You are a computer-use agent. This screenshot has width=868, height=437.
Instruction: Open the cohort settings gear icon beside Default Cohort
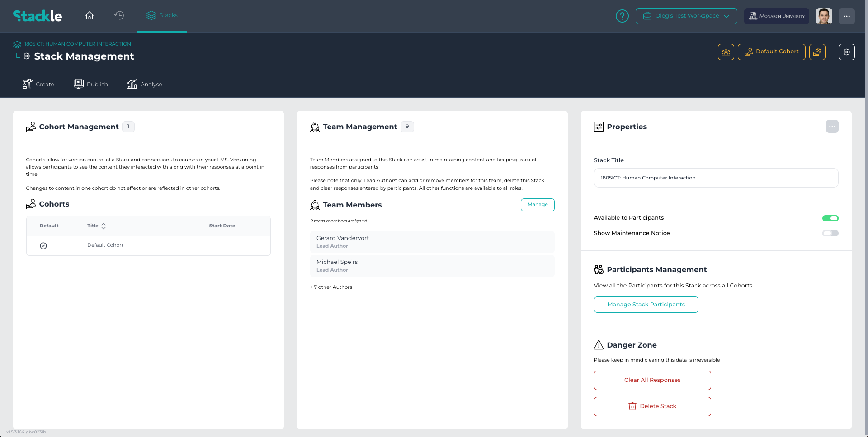pyautogui.click(x=817, y=52)
